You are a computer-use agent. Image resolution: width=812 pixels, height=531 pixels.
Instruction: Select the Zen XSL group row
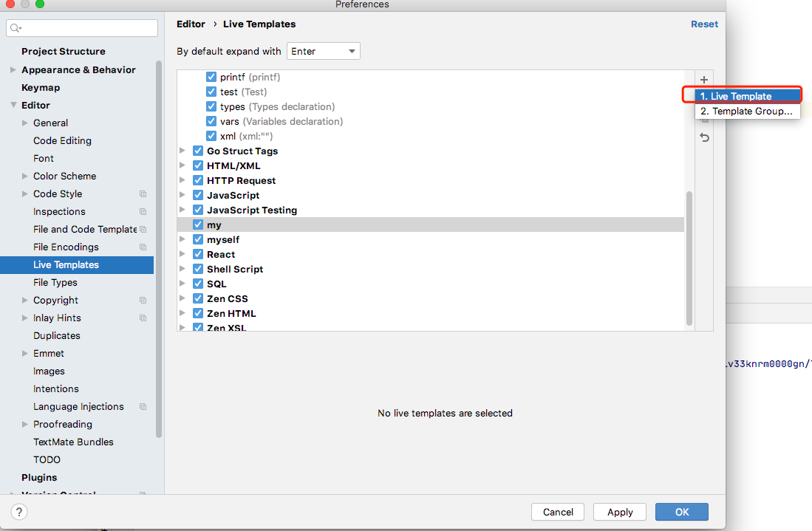click(430, 327)
